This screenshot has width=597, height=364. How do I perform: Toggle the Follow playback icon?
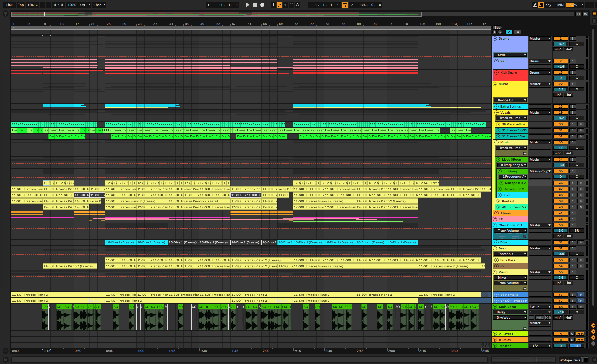209,5
